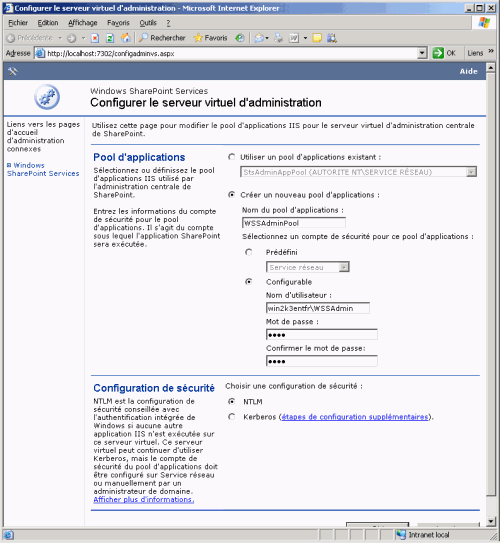The image size is (500, 543).
Task: Click in Confirmer le mot de passe field
Action: pyautogui.click(x=322, y=361)
